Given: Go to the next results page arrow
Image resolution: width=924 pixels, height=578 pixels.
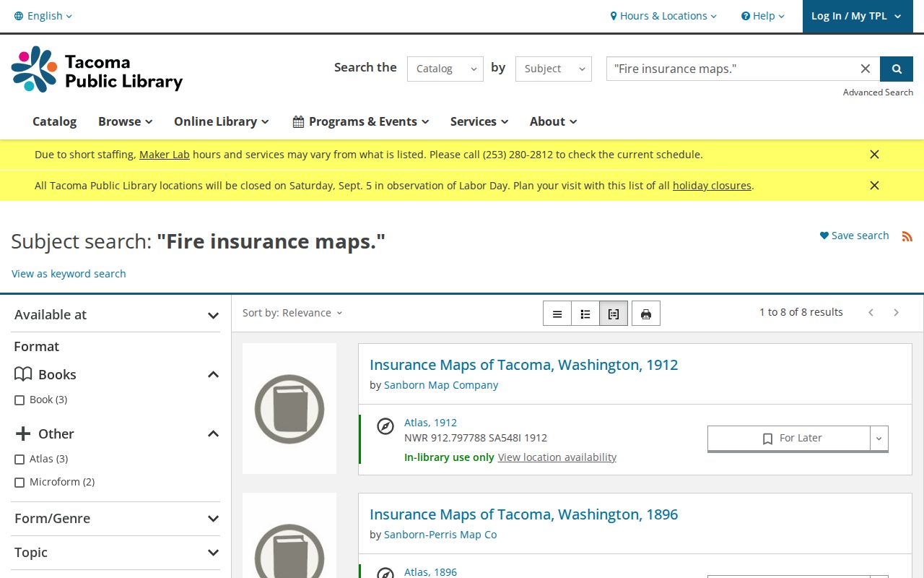Looking at the screenshot, I should (897, 312).
